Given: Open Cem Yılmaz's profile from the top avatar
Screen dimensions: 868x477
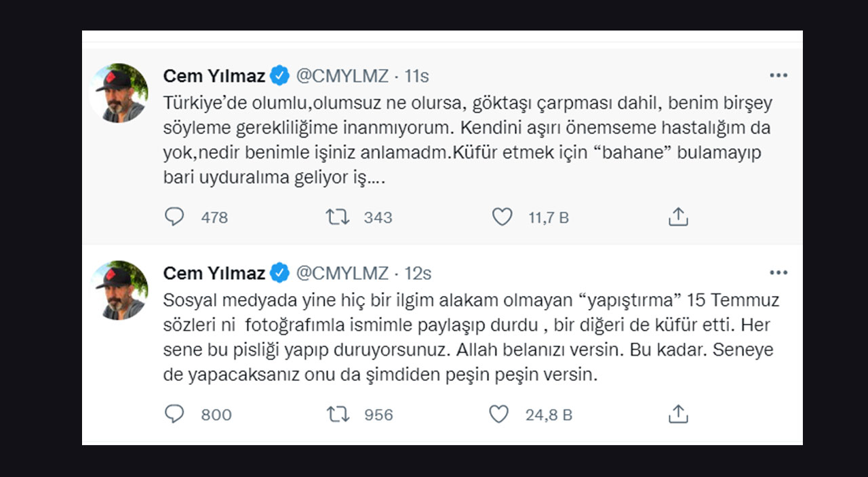Looking at the screenshot, I should coord(120,91).
